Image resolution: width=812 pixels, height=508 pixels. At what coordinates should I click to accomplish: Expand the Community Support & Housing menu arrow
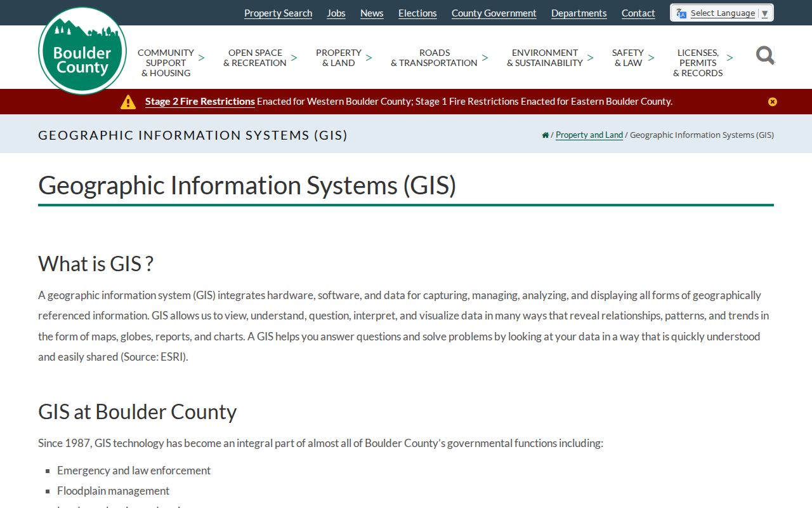[x=201, y=58]
